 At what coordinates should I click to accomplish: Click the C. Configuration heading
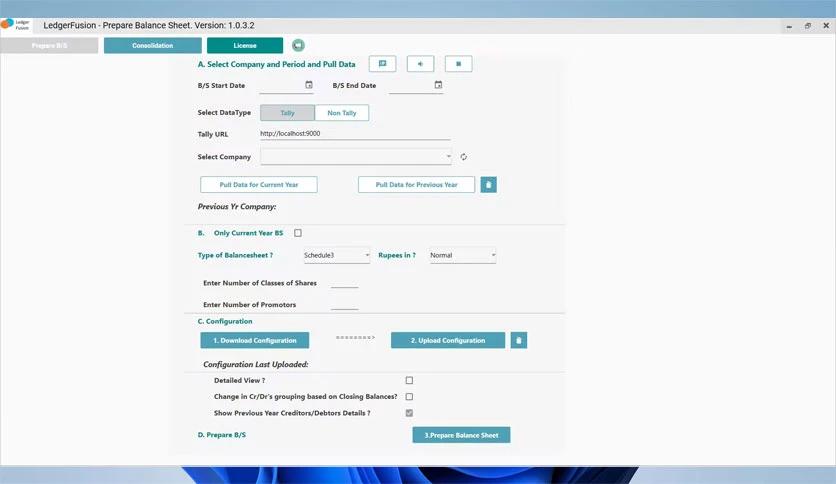pyautogui.click(x=225, y=321)
